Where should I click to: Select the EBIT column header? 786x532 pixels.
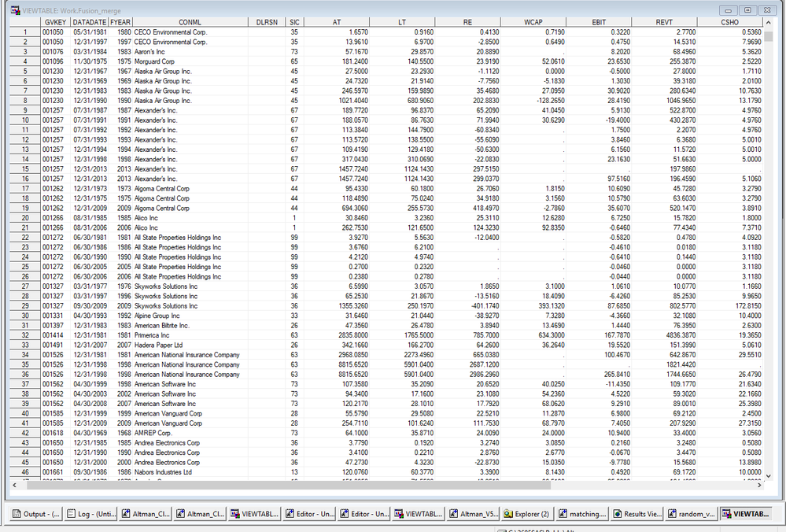point(599,22)
